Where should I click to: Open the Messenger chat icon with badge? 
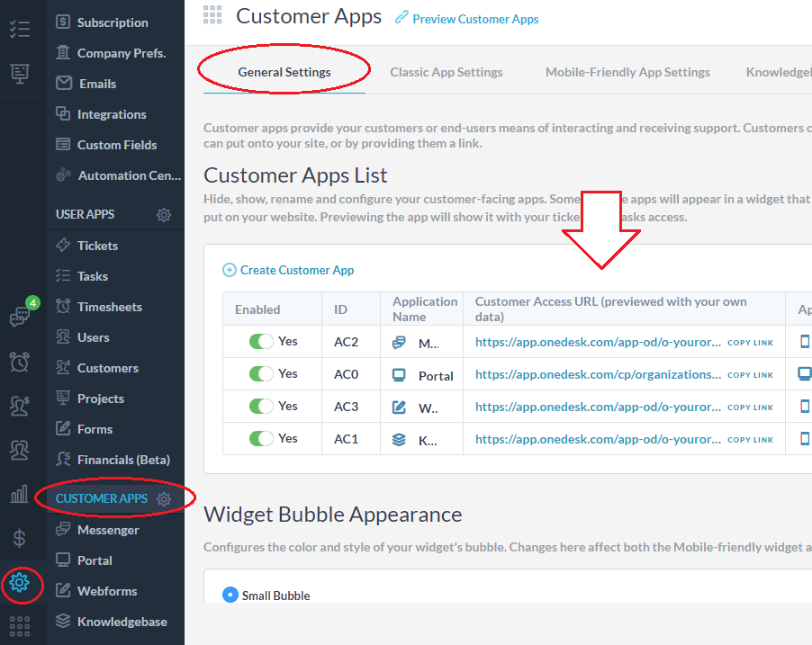(x=19, y=315)
